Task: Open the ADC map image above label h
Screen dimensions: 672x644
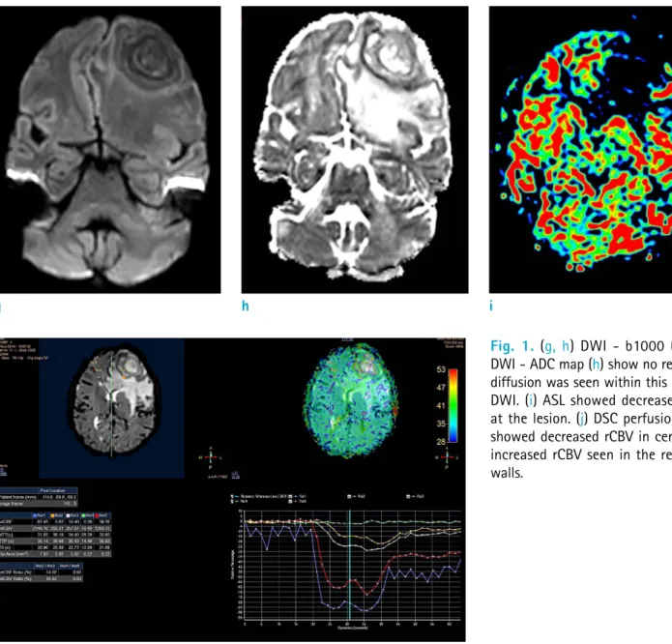Action: [355, 150]
